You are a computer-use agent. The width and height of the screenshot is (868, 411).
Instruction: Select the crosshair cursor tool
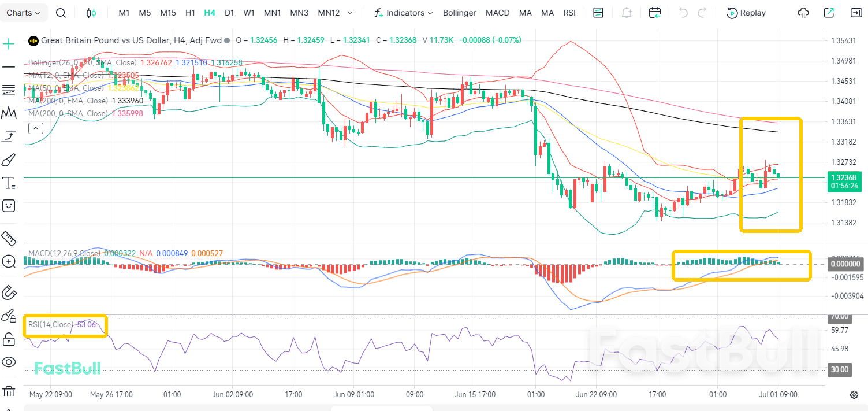point(9,44)
